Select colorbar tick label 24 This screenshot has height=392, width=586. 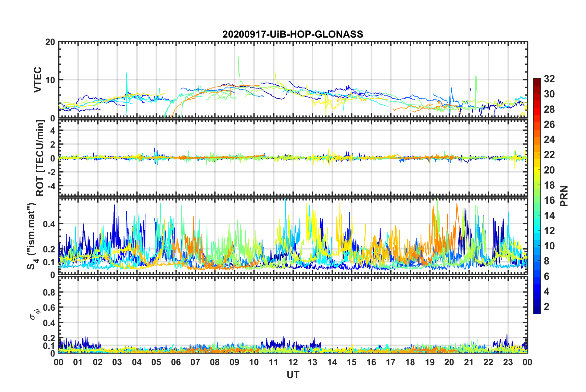click(549, 140)
